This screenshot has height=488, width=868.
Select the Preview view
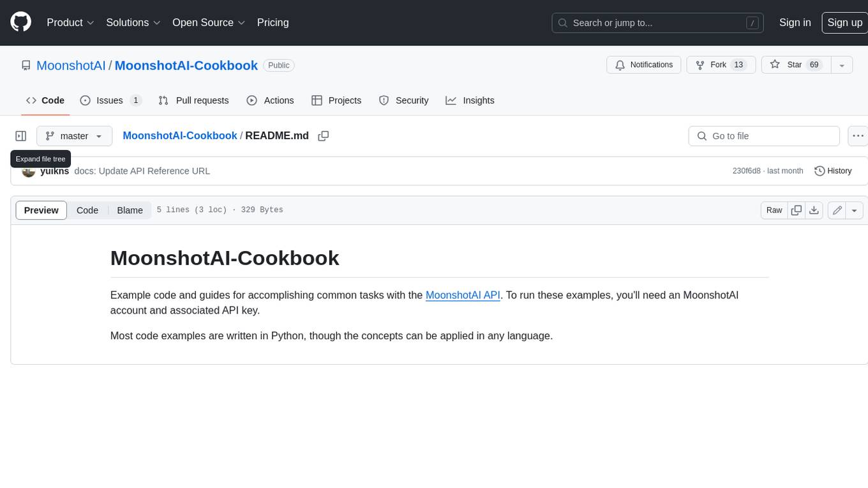[41, 210]
